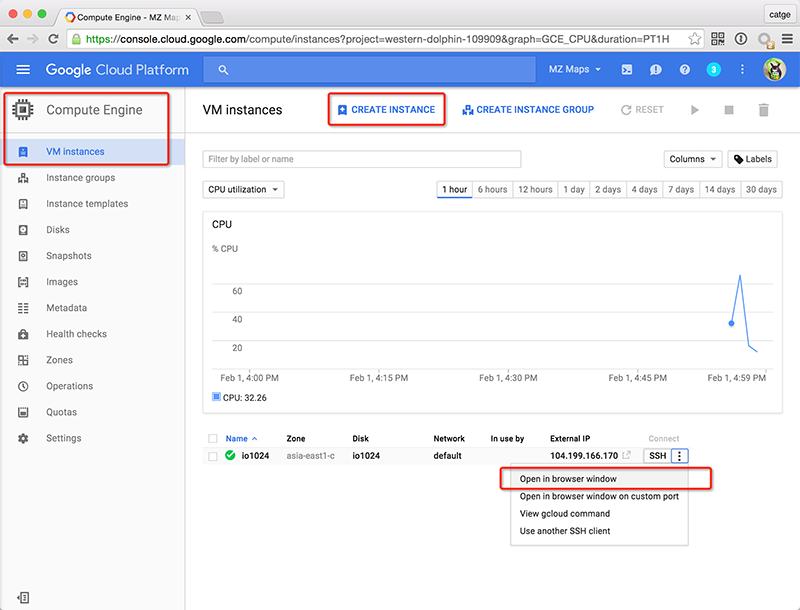Click the io1024 disk link
This screenshot has width=800, height=610.
tap(366, 455)
